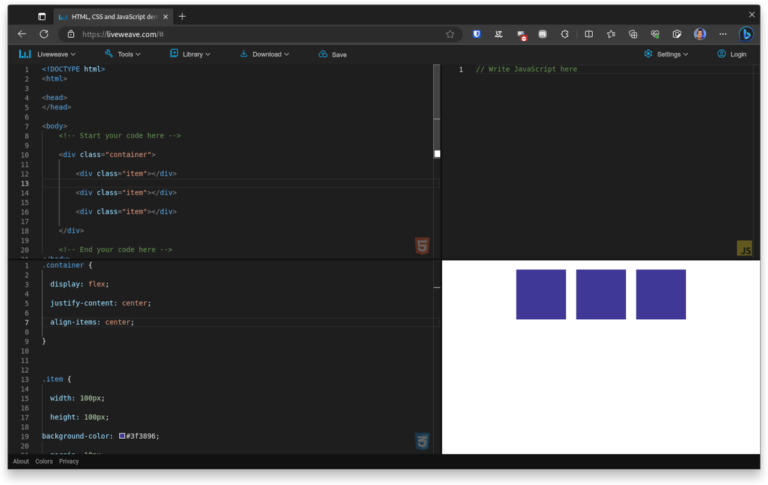The height and width of the screenshot is (485, 768).
Task: Add page to favorites with the star icon
Action: (450, 34)
